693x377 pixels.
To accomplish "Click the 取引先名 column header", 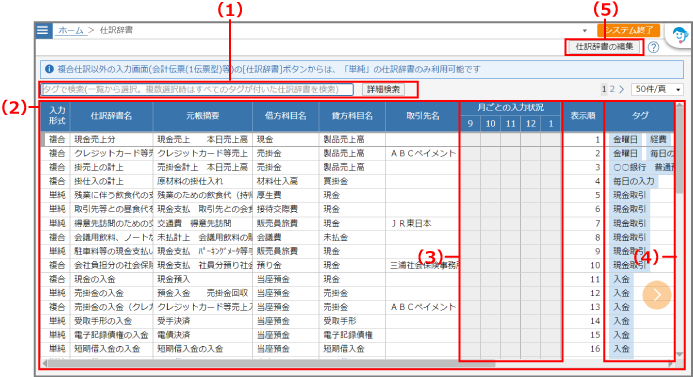I will pos(423,116).
